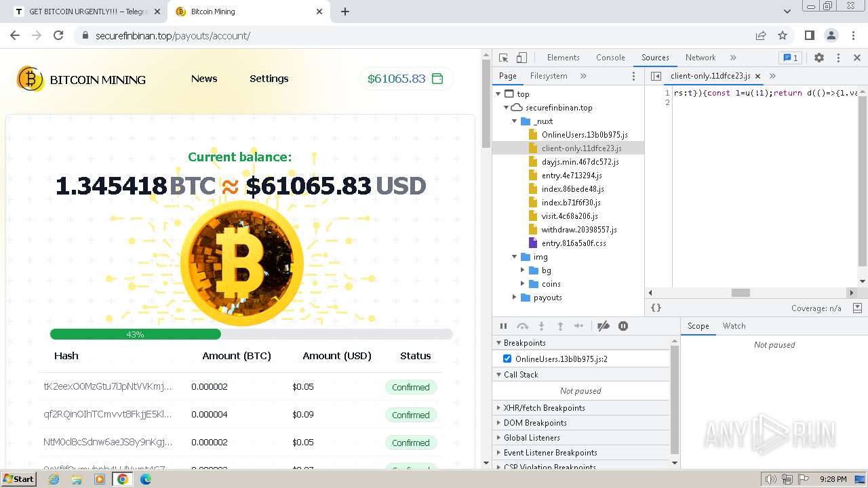Step into next function call
The height and width of the screenshot is (488, 868).
coord(541,326)
